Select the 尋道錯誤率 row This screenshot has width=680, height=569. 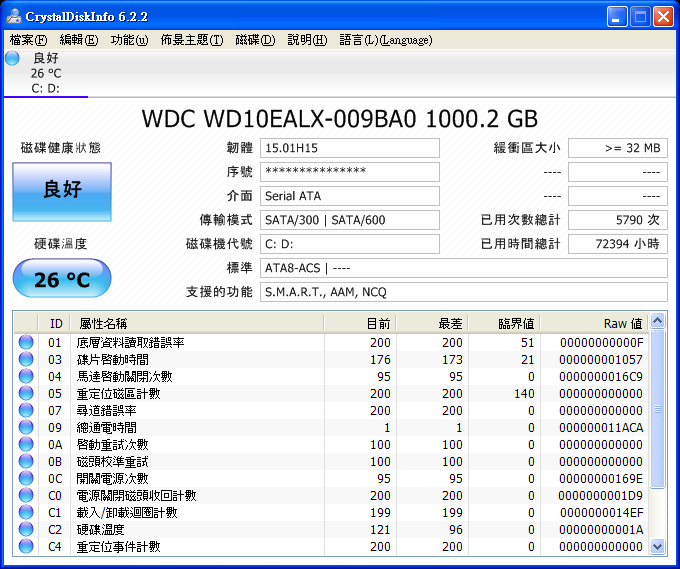pos(331,410)
